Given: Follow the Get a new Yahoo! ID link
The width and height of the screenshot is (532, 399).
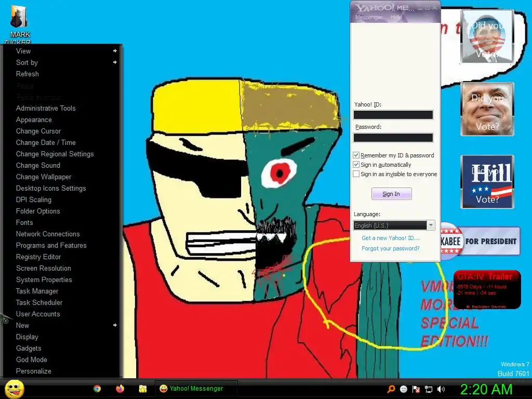Looking at the screenshot, I should (x=391, y=238).
